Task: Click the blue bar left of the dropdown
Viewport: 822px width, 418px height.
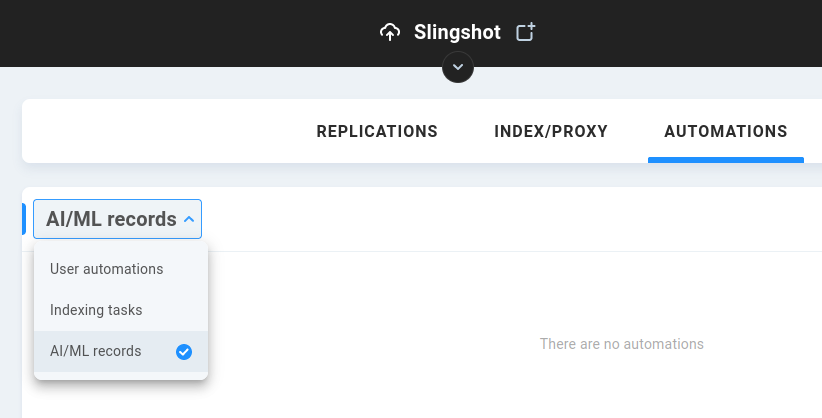Action: (x=24, y=219)
